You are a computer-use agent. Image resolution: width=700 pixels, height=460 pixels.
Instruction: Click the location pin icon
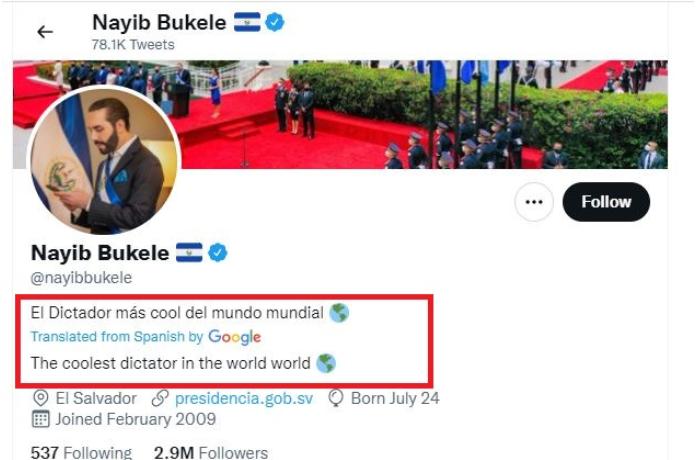[41, 398]
